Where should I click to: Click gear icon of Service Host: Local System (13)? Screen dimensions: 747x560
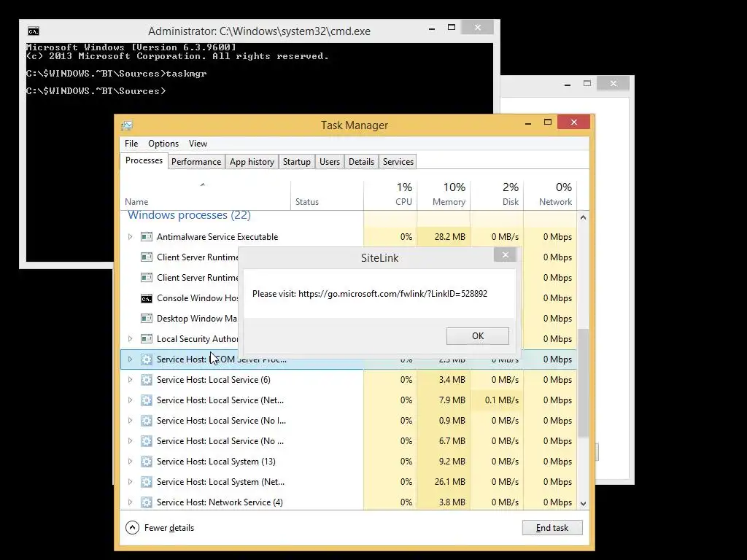click(147, 462)
